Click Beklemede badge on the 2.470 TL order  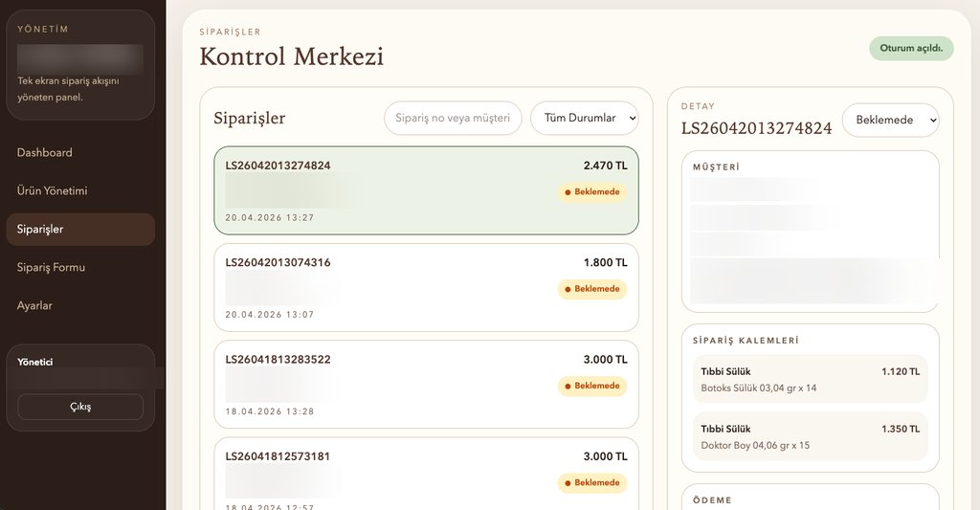coord(592,192)
